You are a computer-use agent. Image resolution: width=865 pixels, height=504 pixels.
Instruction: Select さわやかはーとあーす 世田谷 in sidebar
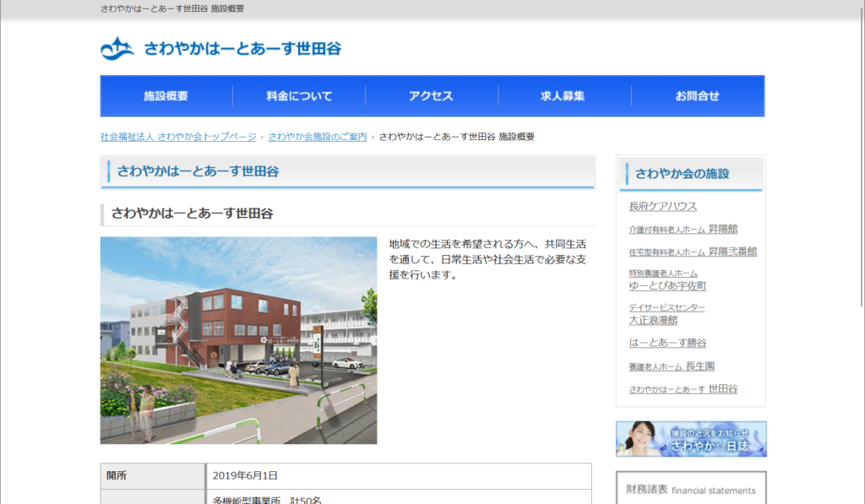[x=683, y=388]
